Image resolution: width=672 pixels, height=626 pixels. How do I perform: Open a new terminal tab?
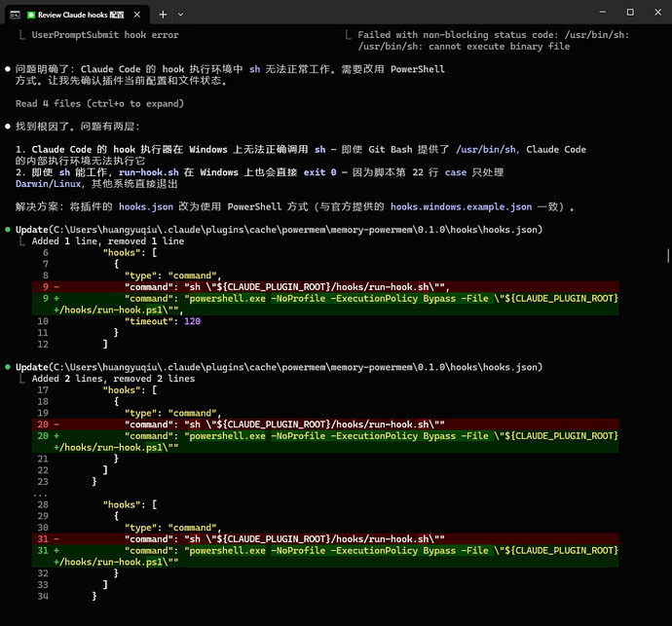pyautogui.click(x=163, y=15)
